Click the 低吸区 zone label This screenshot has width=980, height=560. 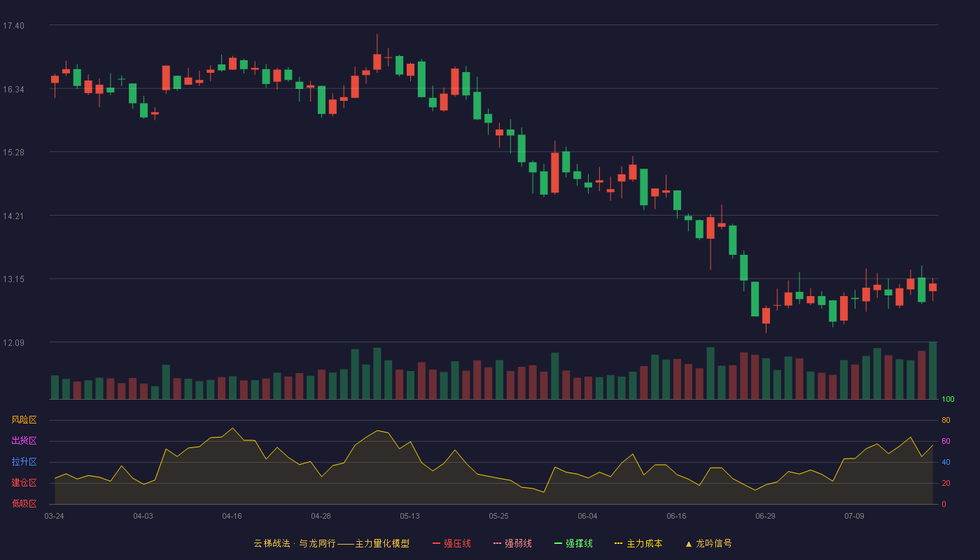24,504
